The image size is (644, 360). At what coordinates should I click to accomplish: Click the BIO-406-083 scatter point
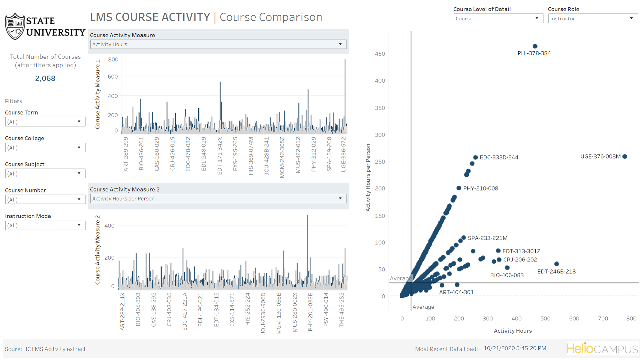507,268
